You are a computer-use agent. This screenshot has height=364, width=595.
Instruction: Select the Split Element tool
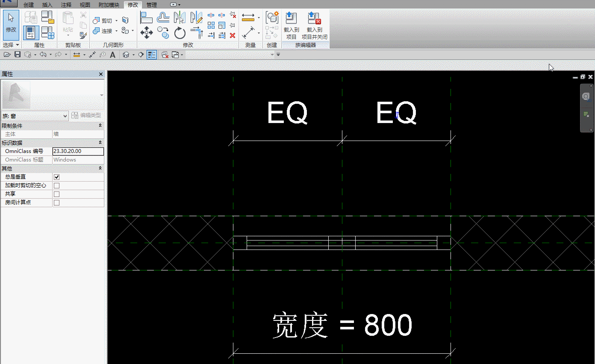pos(211,15)
